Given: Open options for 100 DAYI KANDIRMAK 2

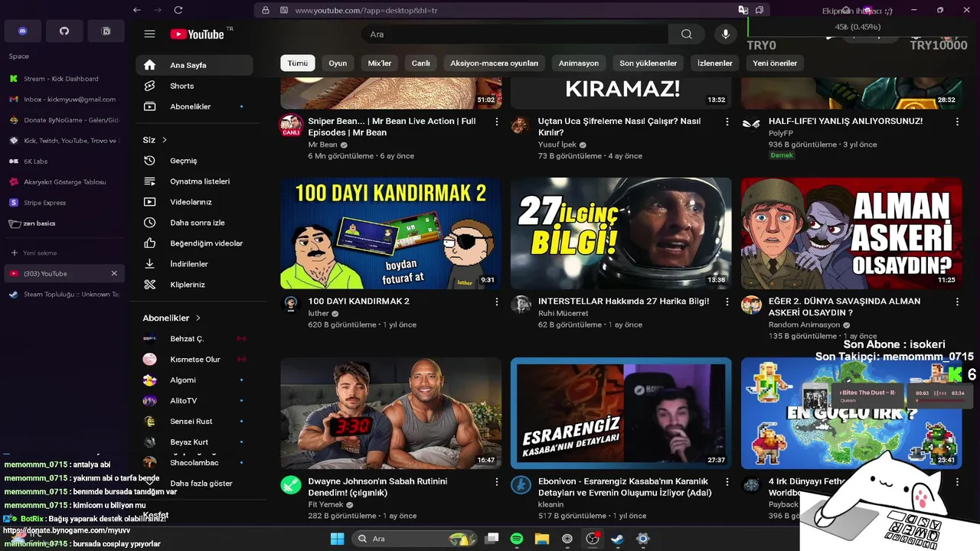Looking at the screenshot, I should [x=497, y=302].
